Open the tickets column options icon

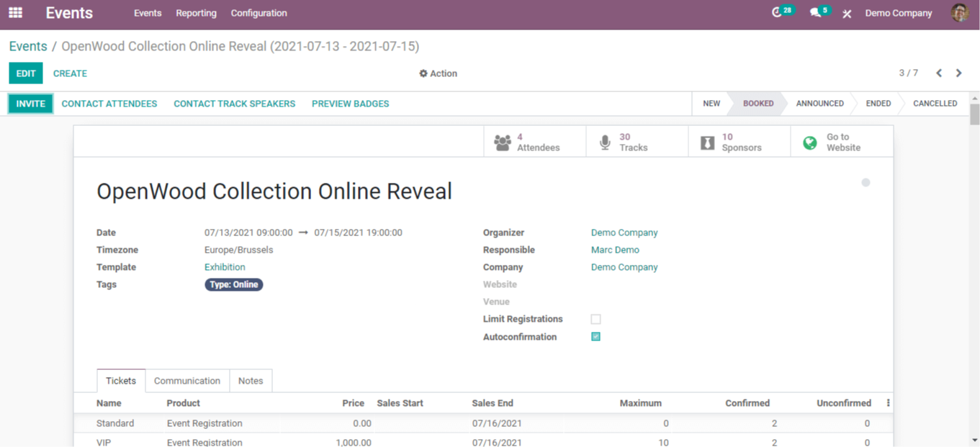888,403
